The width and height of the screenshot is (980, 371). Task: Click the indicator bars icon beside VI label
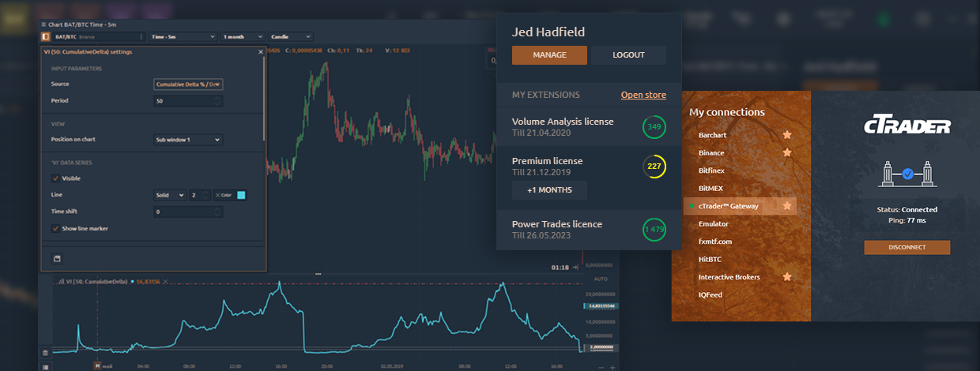pos(61,281)
